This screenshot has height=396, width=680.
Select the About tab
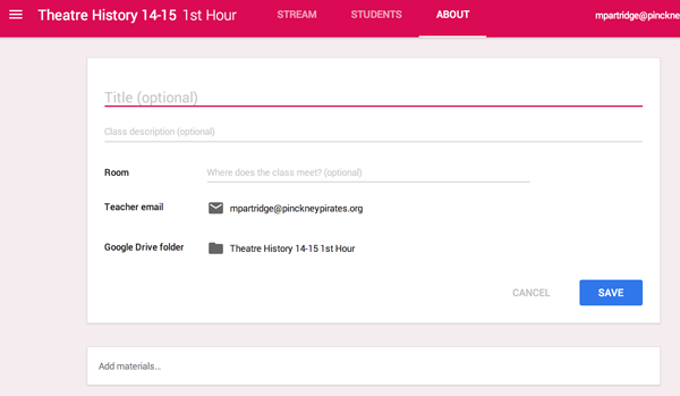coord(452,15)
